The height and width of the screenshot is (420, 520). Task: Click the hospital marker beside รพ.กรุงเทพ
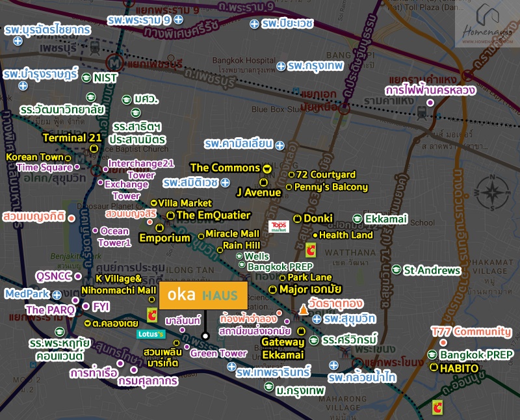click(x=281, y=66)
